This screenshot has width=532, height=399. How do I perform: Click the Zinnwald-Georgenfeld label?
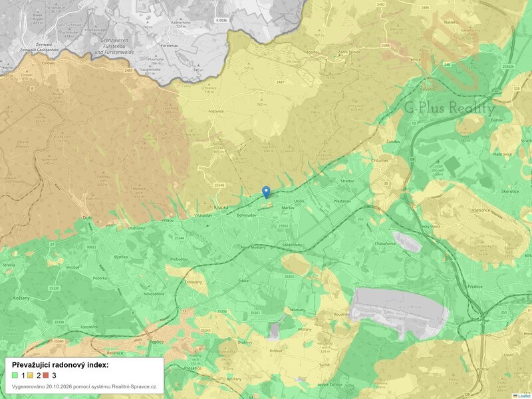pyautogui.click(x=39, y=50)
